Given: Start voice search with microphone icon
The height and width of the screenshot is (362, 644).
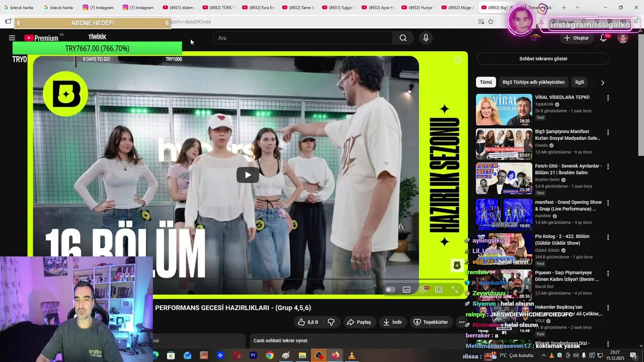Looking at the screenshot, I should pos(426,38).
